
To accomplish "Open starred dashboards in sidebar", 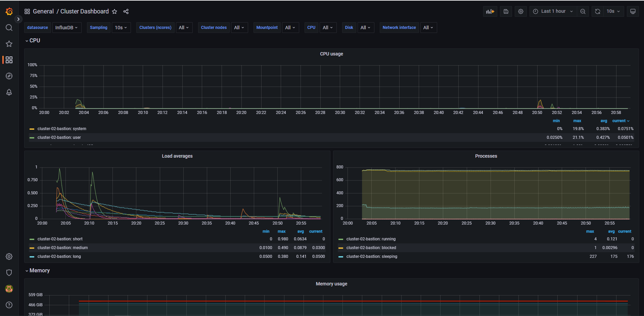I will (9, 44).
